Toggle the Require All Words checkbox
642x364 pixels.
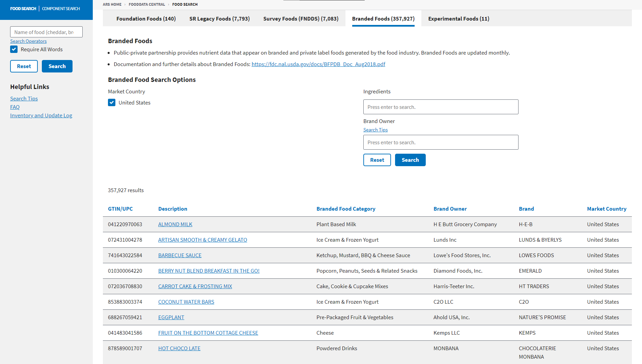pos(14,50)
